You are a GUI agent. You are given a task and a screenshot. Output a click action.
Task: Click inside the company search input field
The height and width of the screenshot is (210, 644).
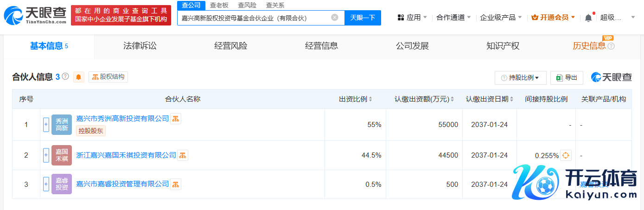tap(255, 18)
